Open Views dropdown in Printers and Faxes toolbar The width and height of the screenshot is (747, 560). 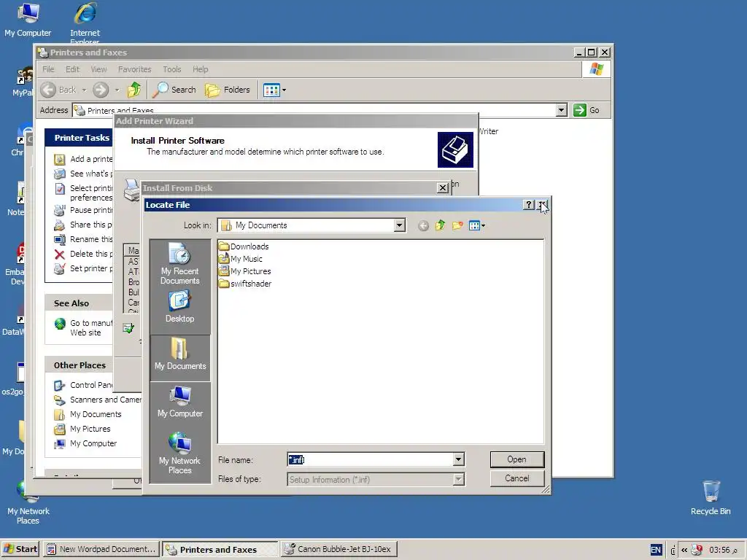tap(275, 90)
